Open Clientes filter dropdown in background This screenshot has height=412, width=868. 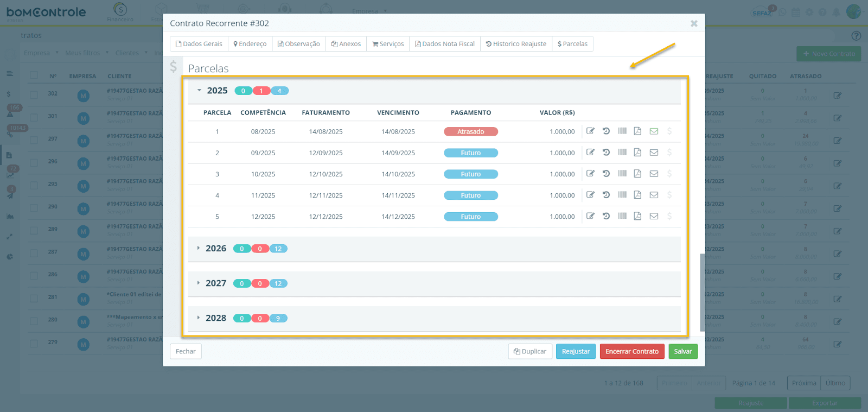pyautogui.click(x=131, y=53)
